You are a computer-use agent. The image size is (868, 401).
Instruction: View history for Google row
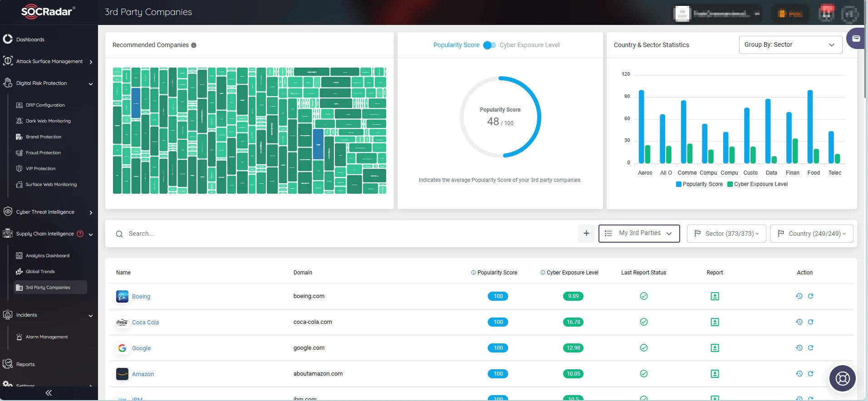click(x=799, y=348)
